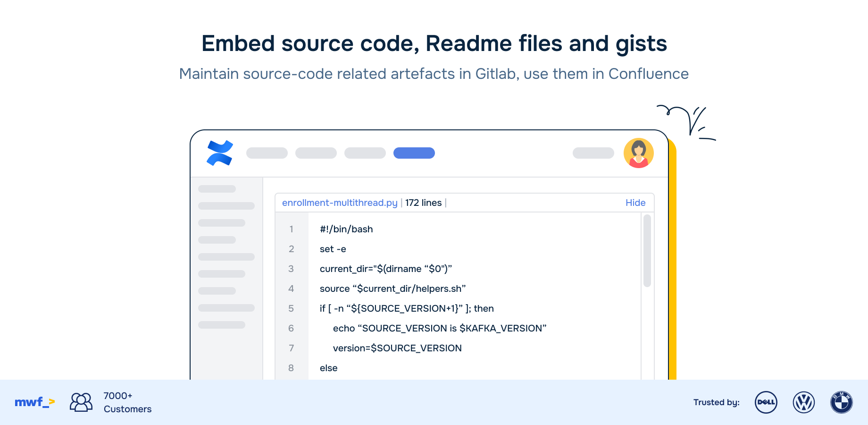This screenshot has width=868, height=425.
Task: Click the code block vertical scrollbar
Action: click(647, 251)
